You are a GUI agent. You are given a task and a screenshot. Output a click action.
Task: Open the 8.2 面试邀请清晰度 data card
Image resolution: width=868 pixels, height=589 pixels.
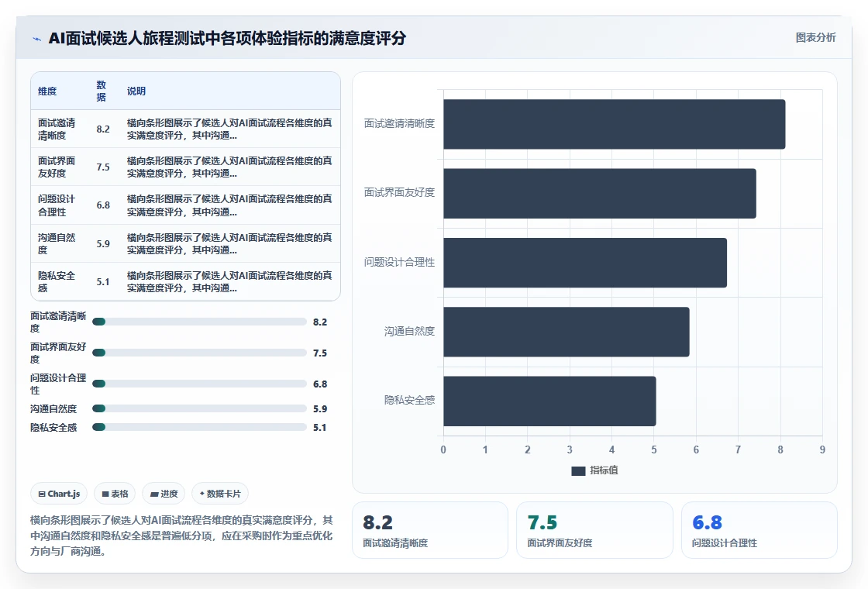coord(429,530)
